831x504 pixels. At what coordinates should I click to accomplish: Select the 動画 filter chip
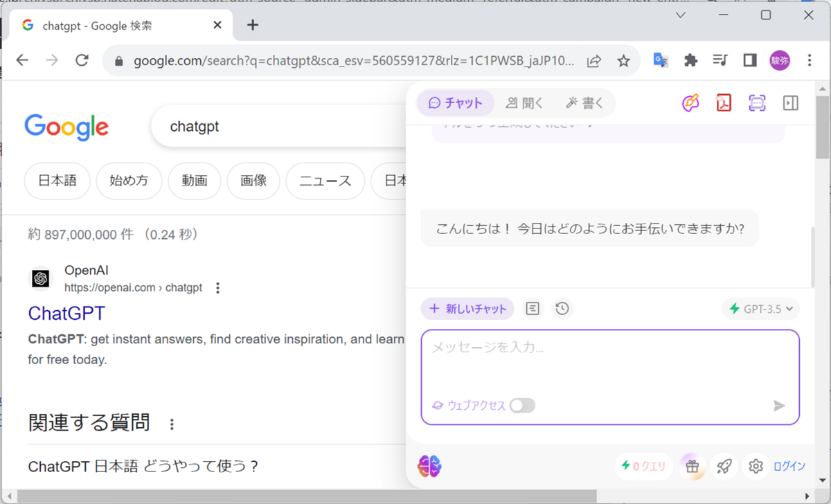coord(195,181)
